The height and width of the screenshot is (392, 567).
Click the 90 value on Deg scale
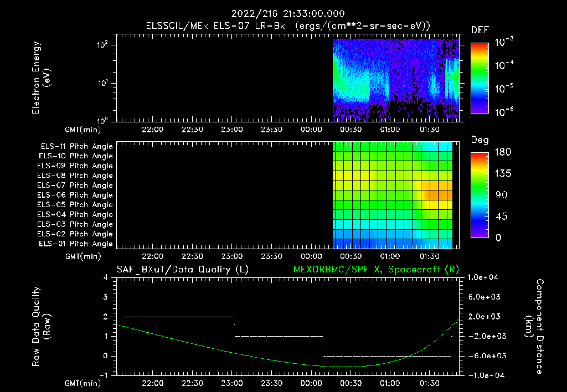(502, 195)
